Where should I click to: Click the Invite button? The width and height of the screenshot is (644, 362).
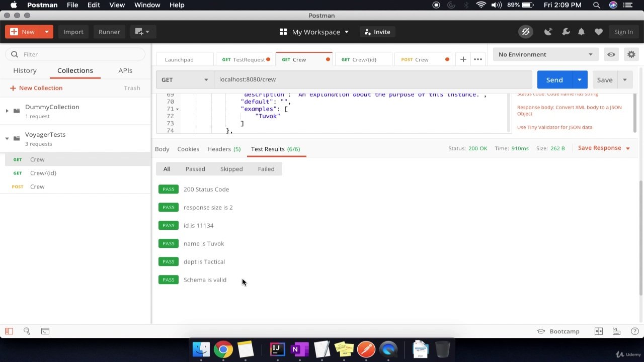pos(377,32)
